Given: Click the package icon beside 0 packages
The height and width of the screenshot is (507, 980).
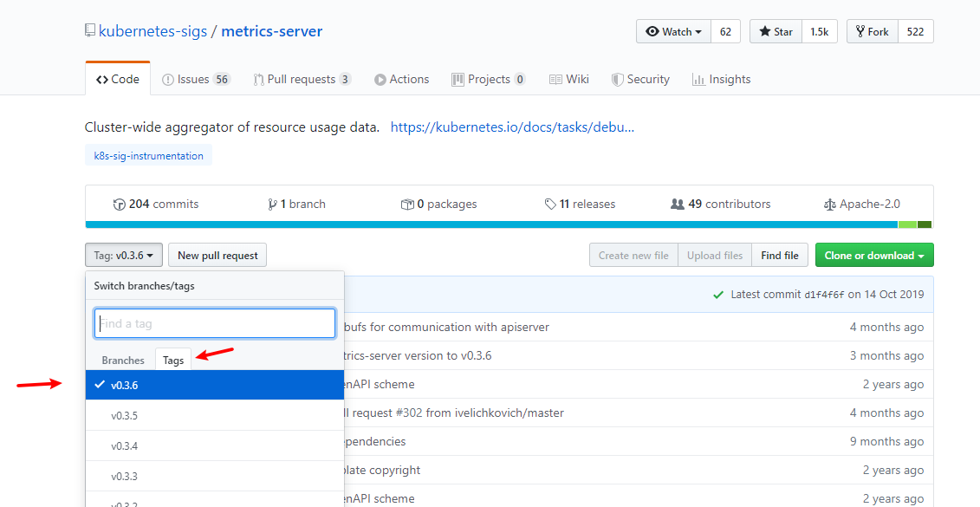Looking at the screenshot, I should 407,204.
